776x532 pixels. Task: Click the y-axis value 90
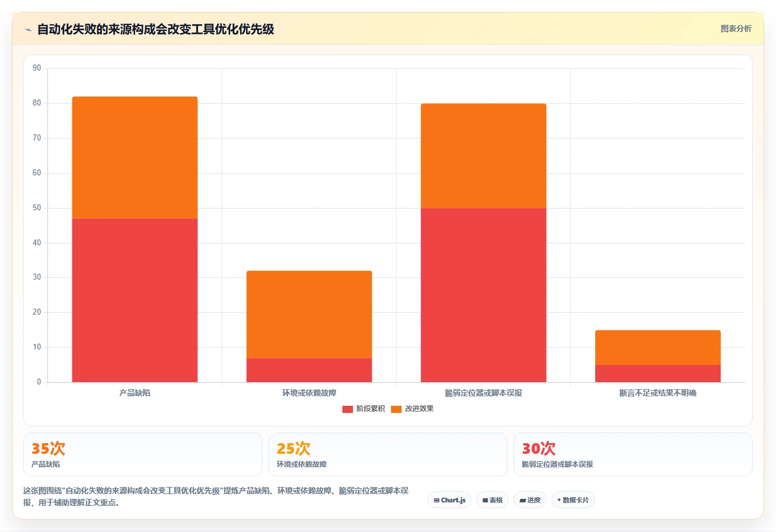pos(37,68)
